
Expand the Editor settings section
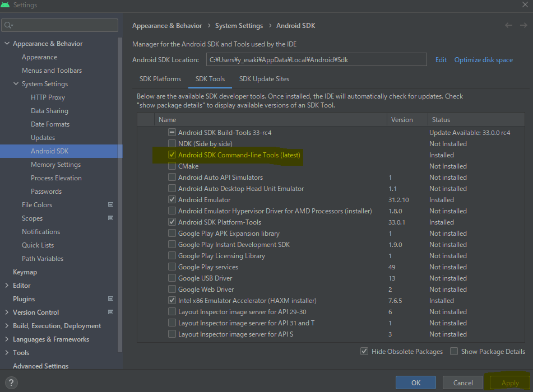coord(7,286)
